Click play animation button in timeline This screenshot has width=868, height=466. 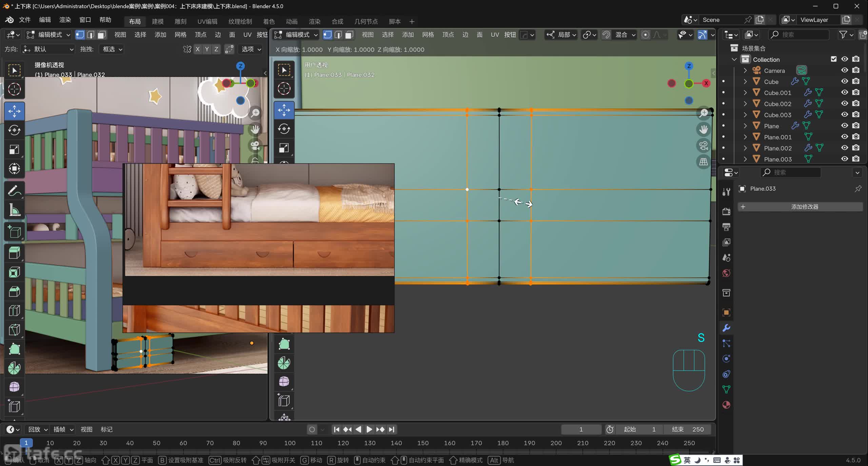[369, 429]
